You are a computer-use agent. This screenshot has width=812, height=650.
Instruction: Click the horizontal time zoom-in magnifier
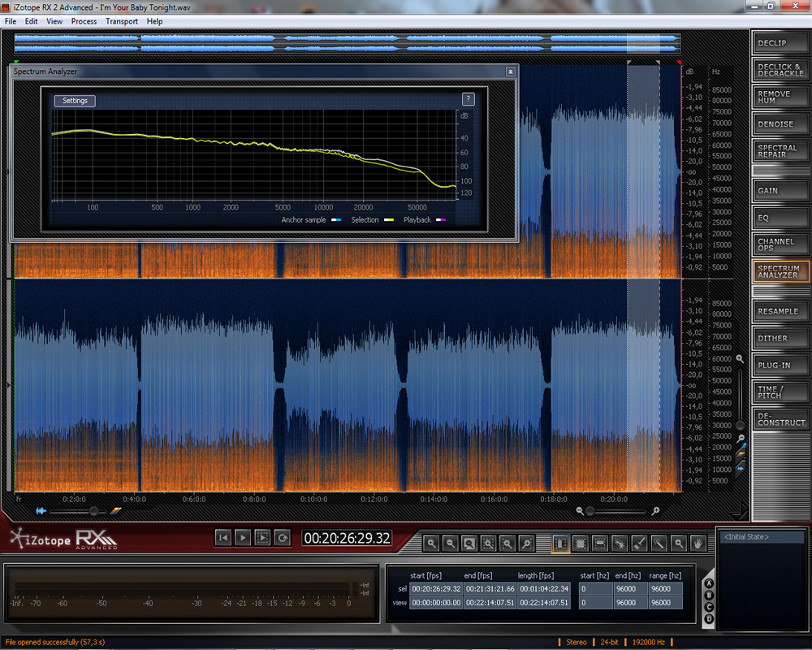pos(655,511)
